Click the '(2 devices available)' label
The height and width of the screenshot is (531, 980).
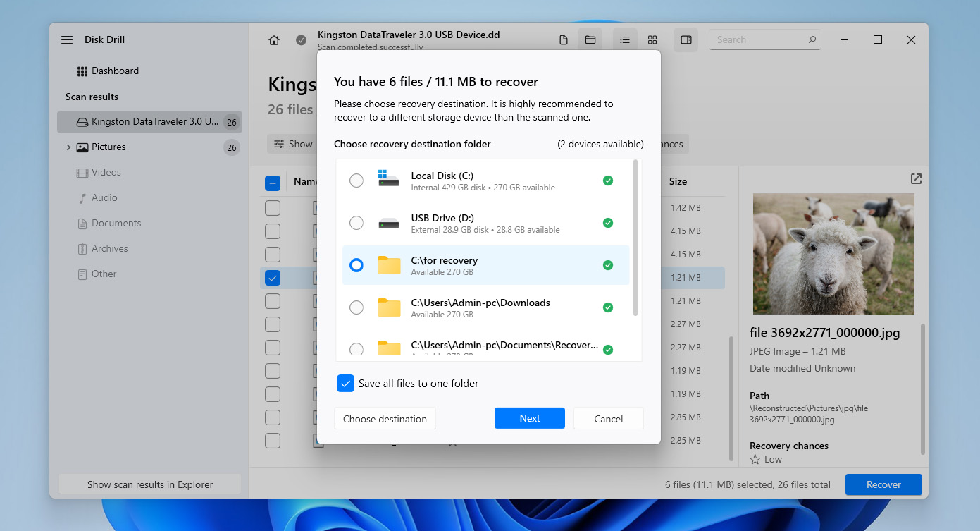pos(600,144)
